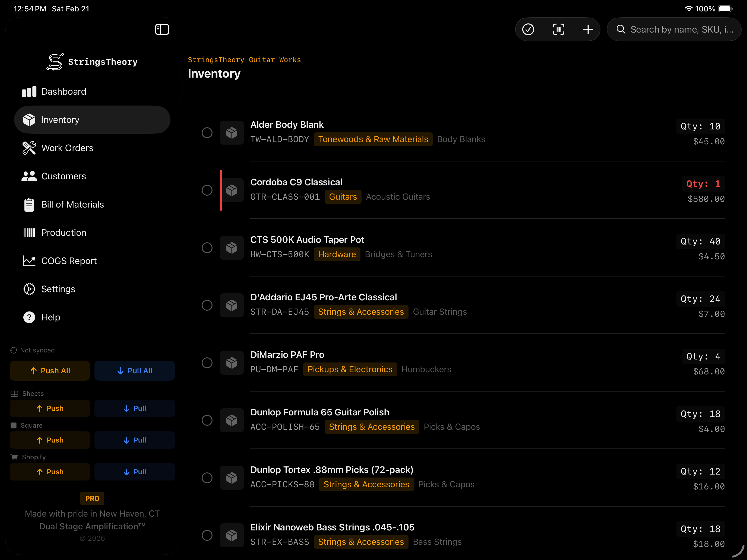
Task: Select the Cordoba C9 Classical radio circle
Action: (x=207, y=190)
